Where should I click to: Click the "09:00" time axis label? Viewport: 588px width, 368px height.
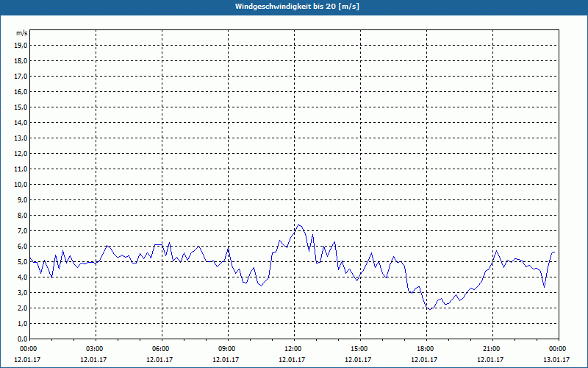[228, 349]
